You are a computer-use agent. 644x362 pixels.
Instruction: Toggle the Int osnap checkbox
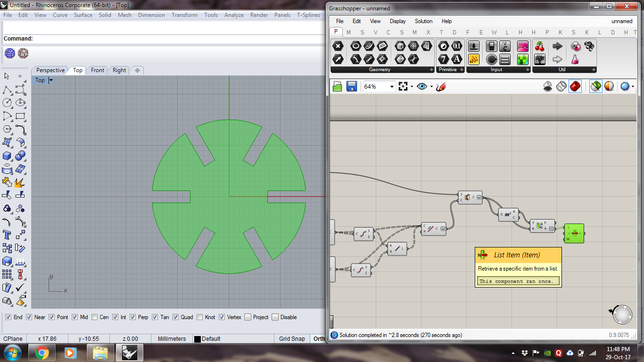115,317
